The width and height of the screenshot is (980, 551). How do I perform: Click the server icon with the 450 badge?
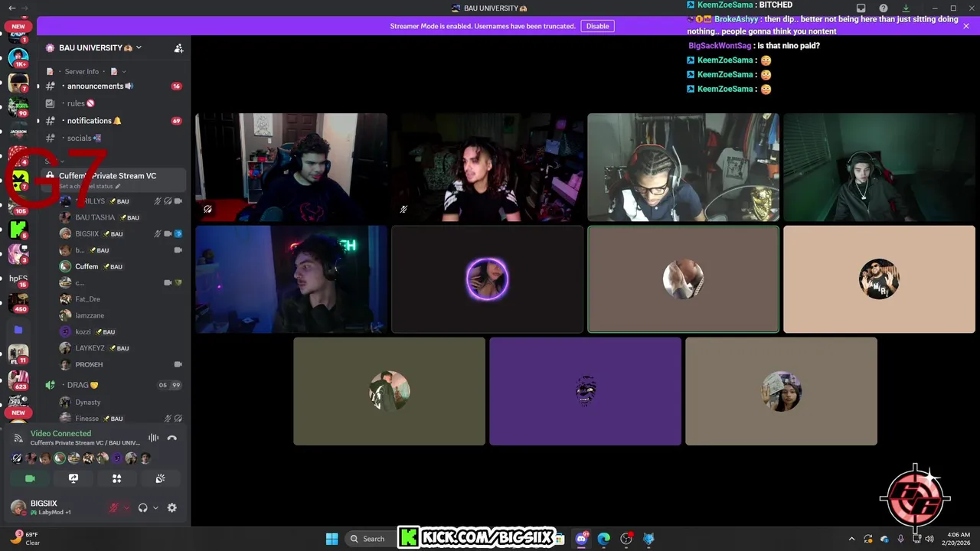(x=18, y=302)
